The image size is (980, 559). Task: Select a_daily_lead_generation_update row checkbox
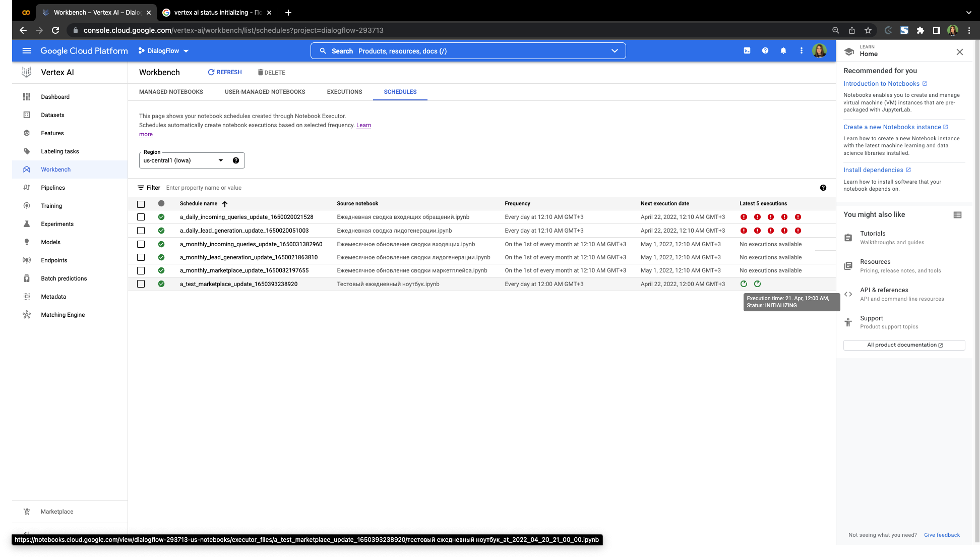141,231
